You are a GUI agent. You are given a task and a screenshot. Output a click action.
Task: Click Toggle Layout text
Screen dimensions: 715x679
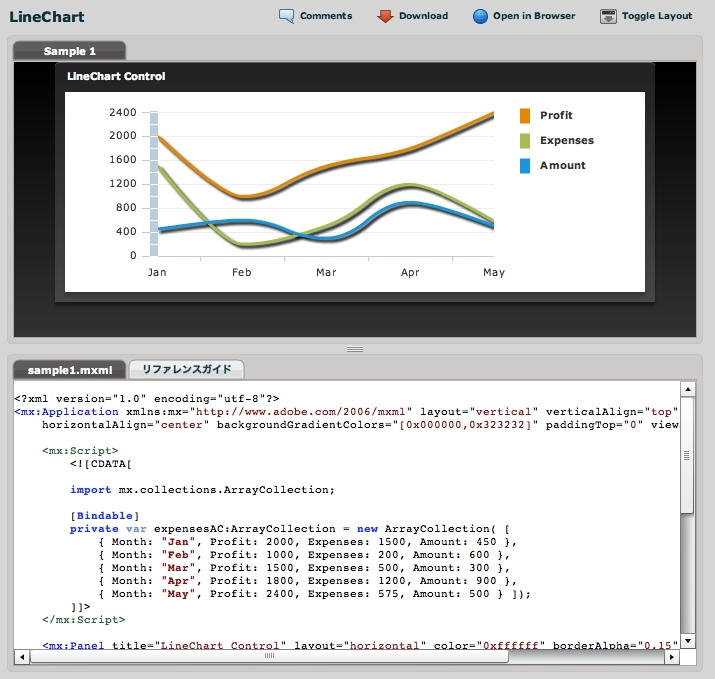(x=657, y=16)
